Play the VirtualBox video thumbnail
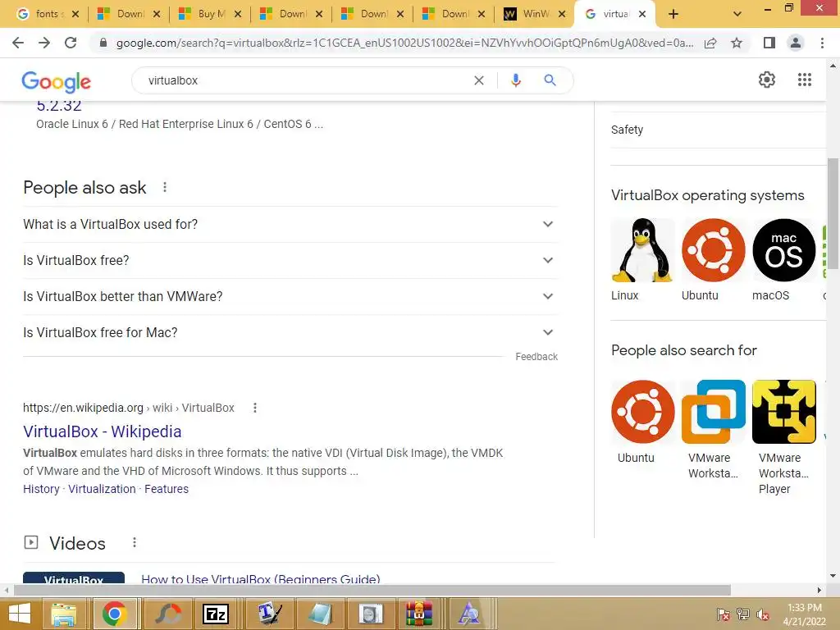Image resolution: width=840 pixels, height=630 pixels. tap(74, 578)
